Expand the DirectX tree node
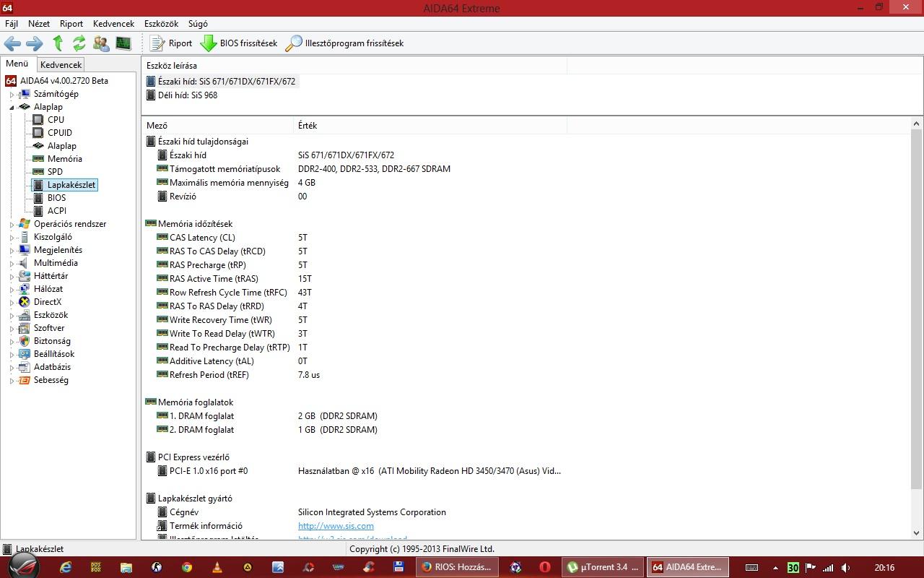 (11, 302)
